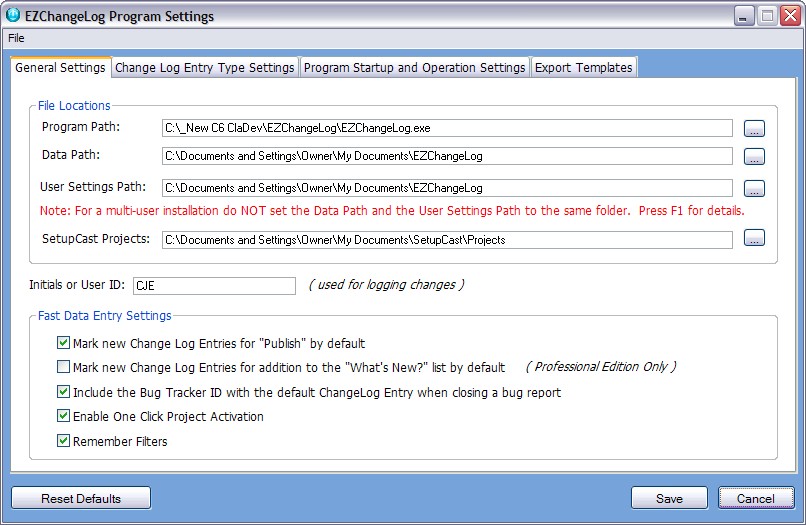Screen dimensions: 806x525
Task: Click the EZChangeLog title bar app icon
Action: 12,15
